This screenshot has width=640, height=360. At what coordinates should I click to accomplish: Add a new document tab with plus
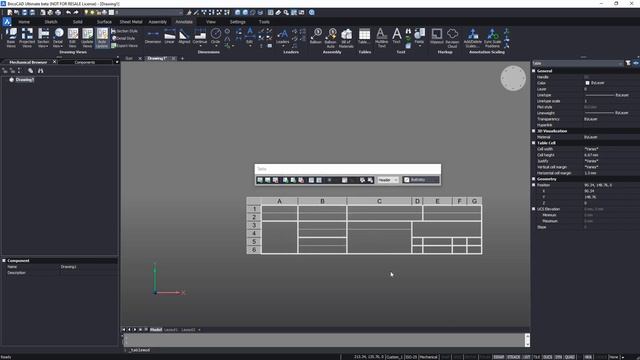tap(182, 58)
